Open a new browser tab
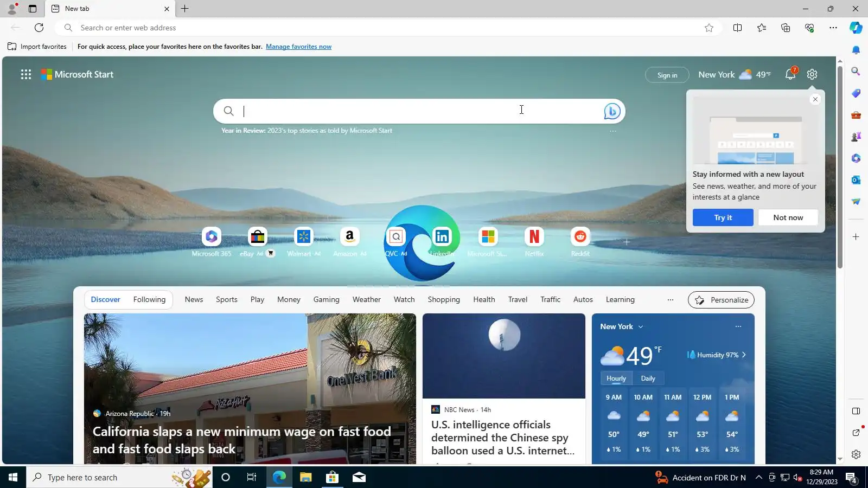 coord(185,9)
